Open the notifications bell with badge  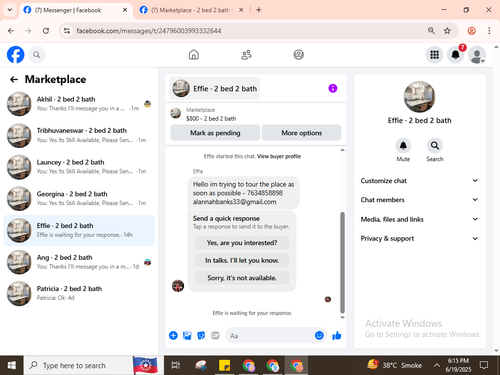456,55
